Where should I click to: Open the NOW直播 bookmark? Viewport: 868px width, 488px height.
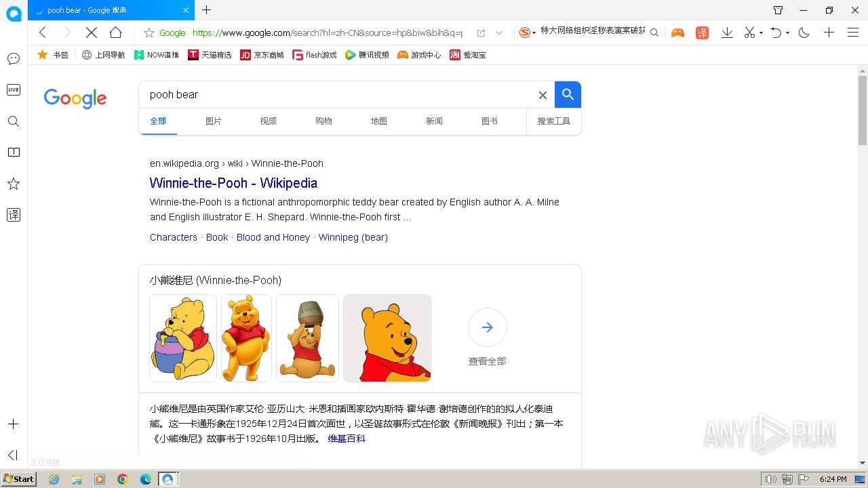(x=157, y=55)
